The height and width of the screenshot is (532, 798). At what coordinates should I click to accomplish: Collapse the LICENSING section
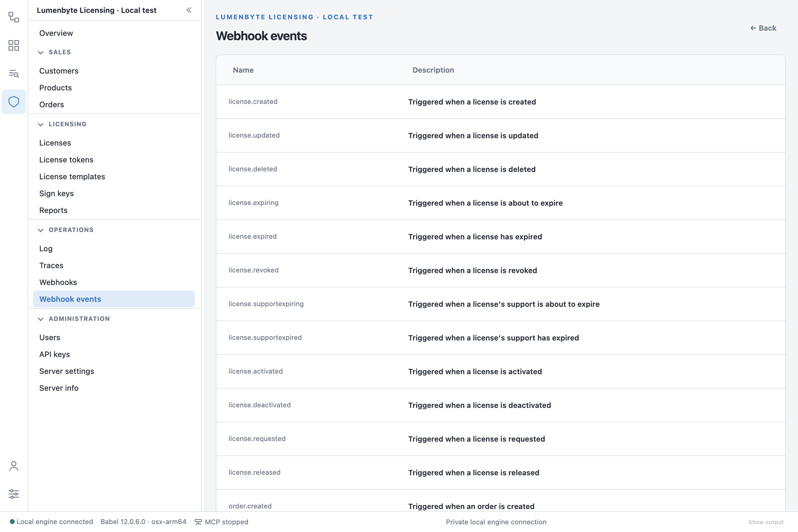pyautogui.click(x=40, y=124)
